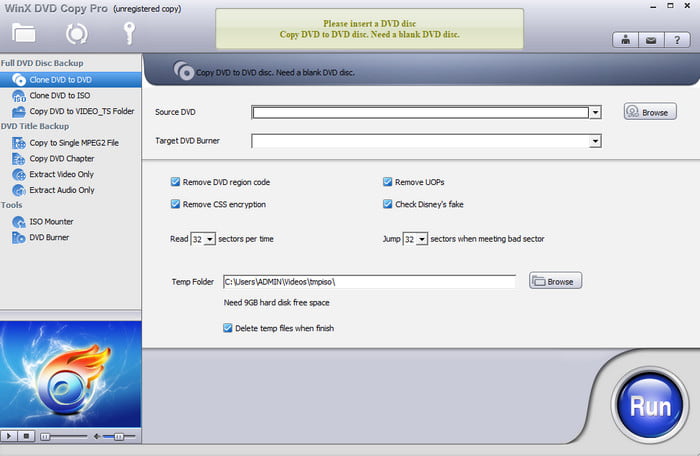Click the user/about icon button at top right
This screenshot has height=456, width=700.
[x=625, y=40]
